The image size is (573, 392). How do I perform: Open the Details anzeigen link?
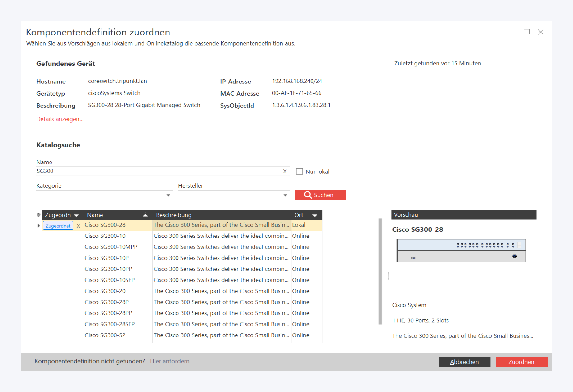point(60,119)
